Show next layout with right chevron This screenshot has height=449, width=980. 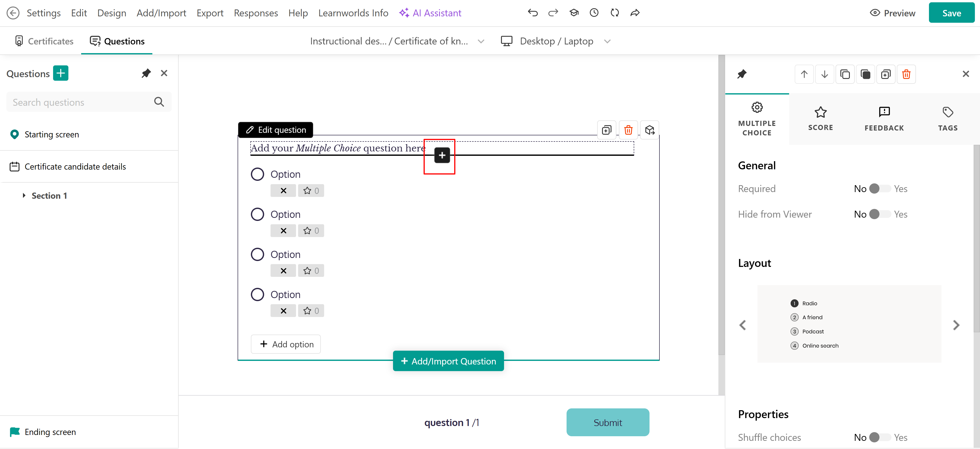click(x=956, y=325)
